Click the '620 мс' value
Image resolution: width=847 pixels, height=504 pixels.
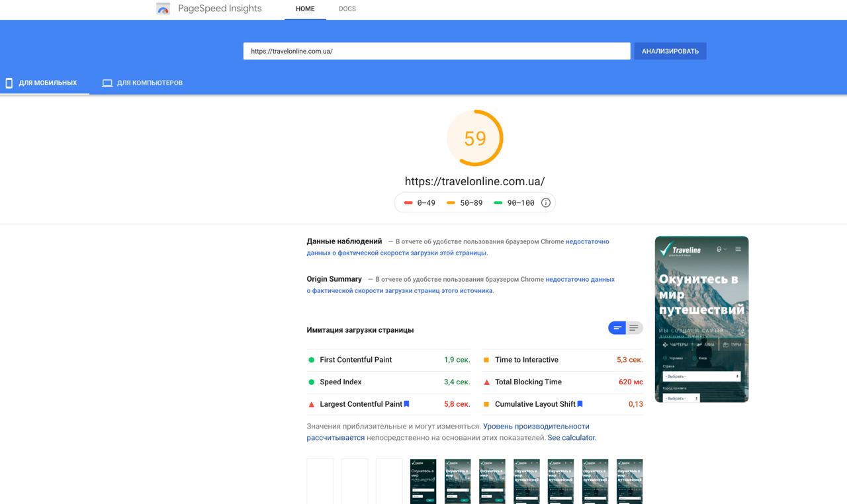click(631, 382)
